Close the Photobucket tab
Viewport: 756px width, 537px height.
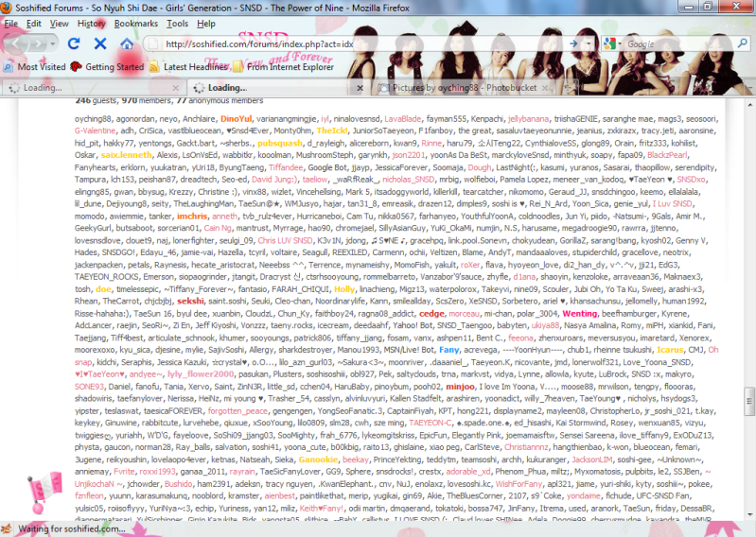[544, 88]
